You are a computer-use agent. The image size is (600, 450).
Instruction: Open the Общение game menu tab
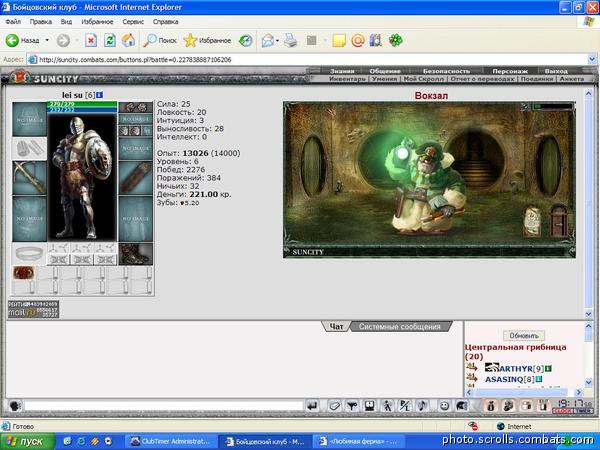pyautogui.click(x=385, y=71)
